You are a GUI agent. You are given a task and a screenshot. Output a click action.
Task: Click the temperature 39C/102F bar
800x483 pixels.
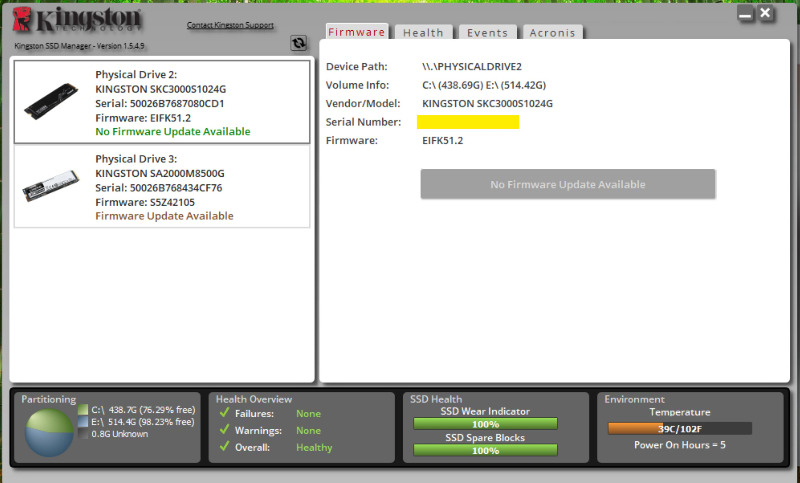click(x=680, y=428)
